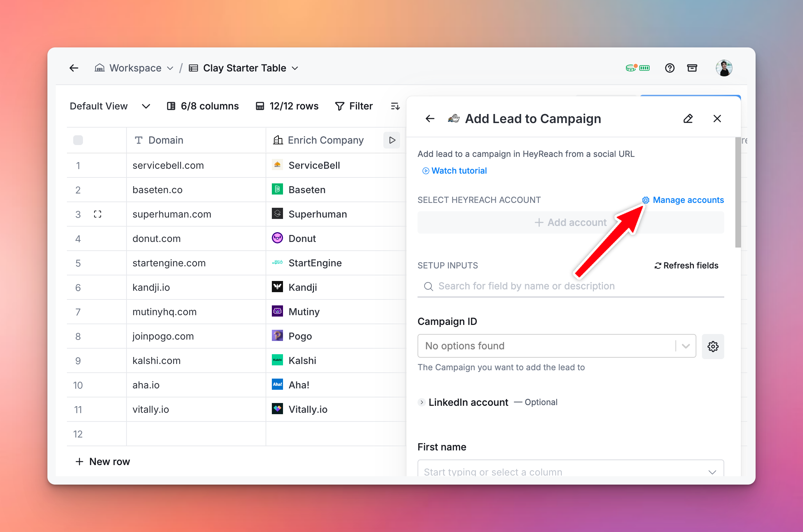This screenshot has height=532, width=803.
Task: Select the startengine.com domain cell
Action: pos(196,263)
